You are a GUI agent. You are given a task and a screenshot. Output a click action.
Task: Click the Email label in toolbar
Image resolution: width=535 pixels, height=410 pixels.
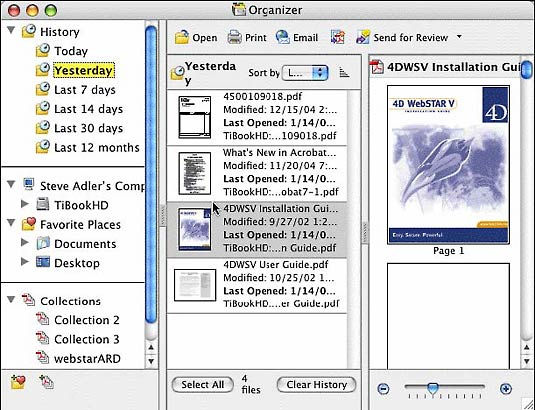[x=305, y=38]
